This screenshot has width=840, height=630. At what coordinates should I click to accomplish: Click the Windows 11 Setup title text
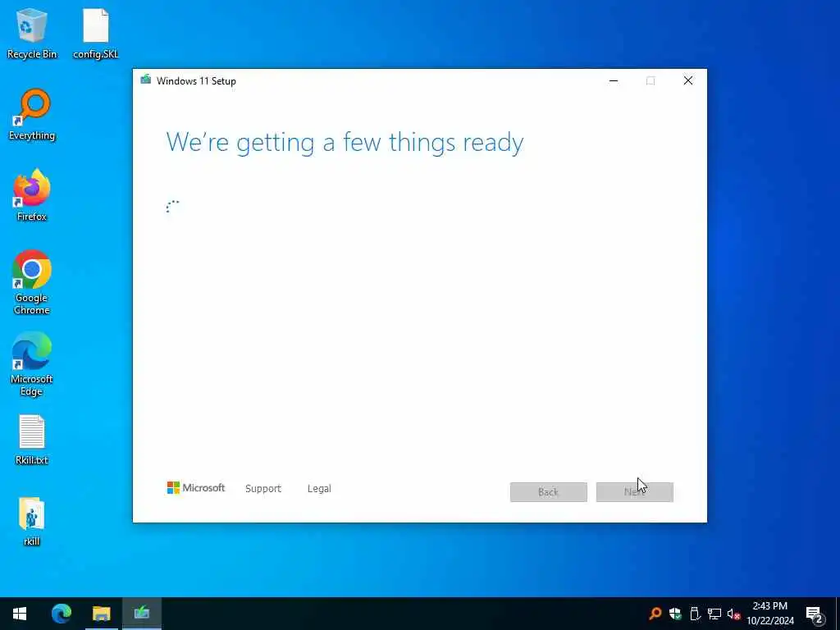196,81
